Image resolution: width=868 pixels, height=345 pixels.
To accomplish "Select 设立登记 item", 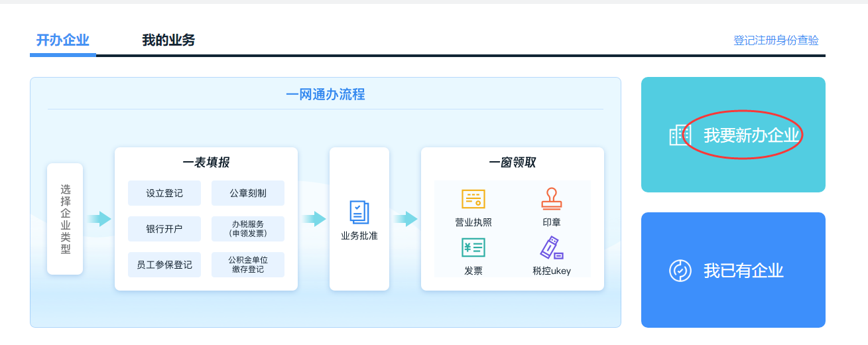I will tap(164, 194).
